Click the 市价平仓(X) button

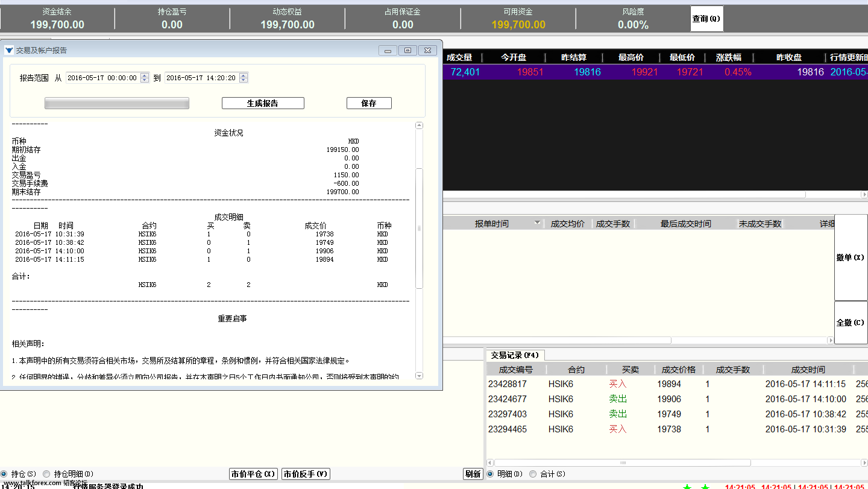click(253, 474)
